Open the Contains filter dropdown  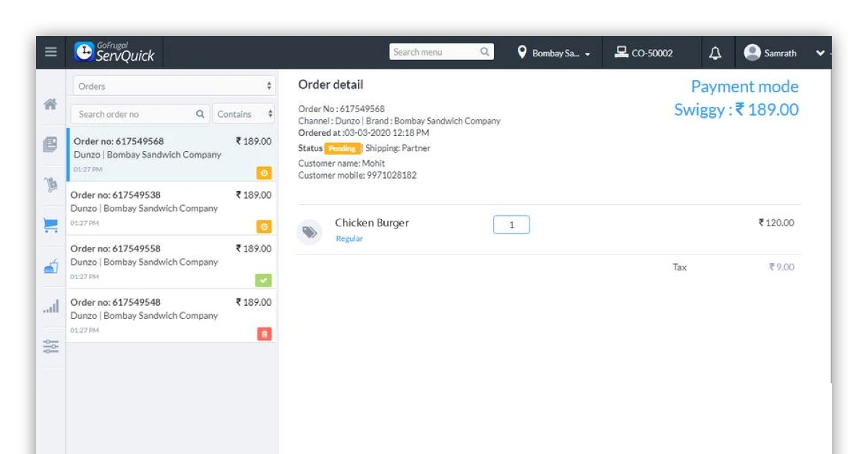click(x=244, y=114)
